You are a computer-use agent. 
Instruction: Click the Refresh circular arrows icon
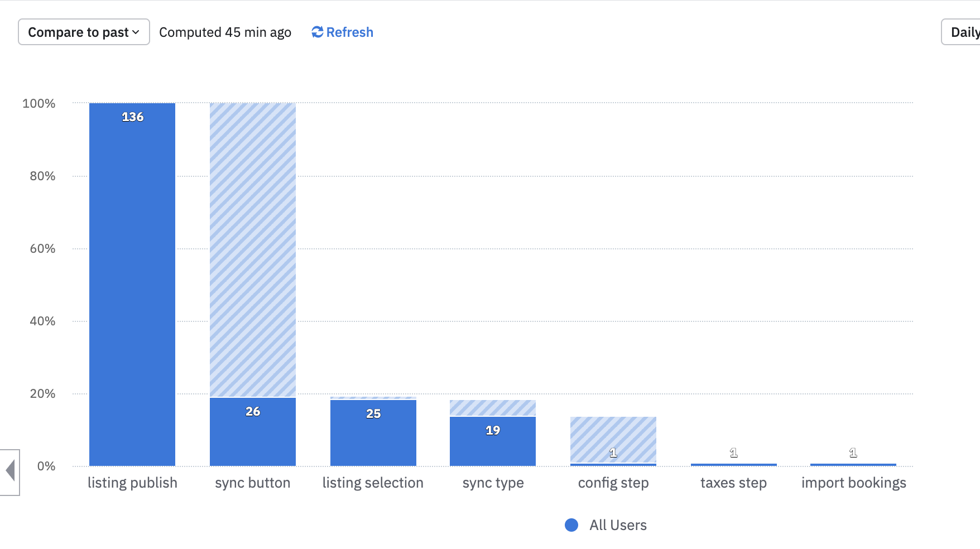(x=318, y=32)
